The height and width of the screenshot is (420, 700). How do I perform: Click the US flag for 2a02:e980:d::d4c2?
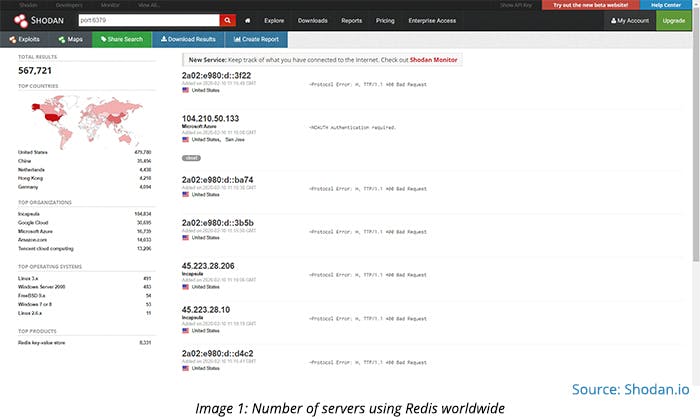[x=185, y=368]
